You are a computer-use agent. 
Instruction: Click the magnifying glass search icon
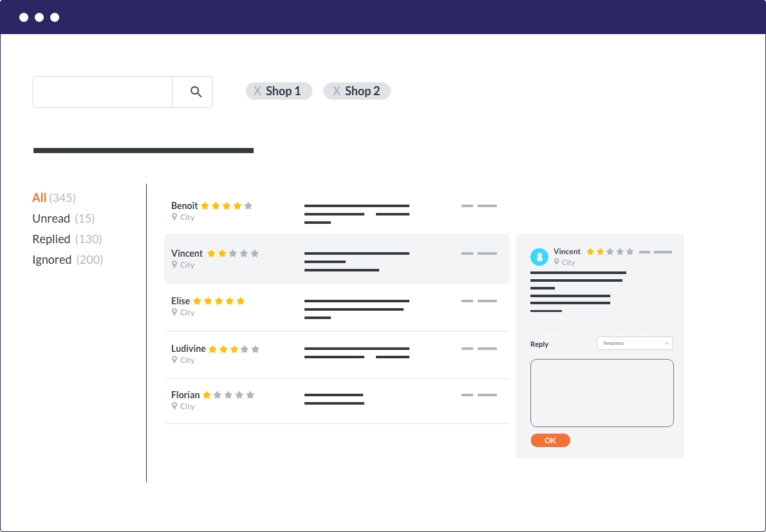click(196, 92)
